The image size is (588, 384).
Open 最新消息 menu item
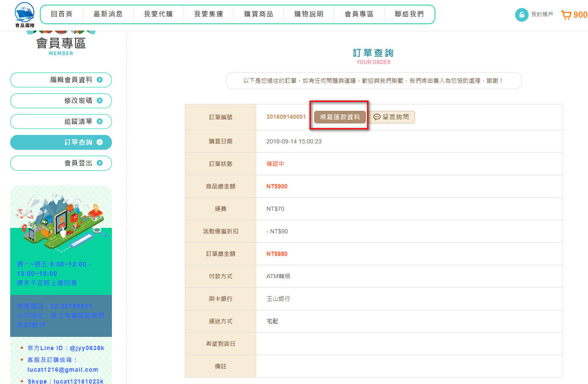point(108,14)
